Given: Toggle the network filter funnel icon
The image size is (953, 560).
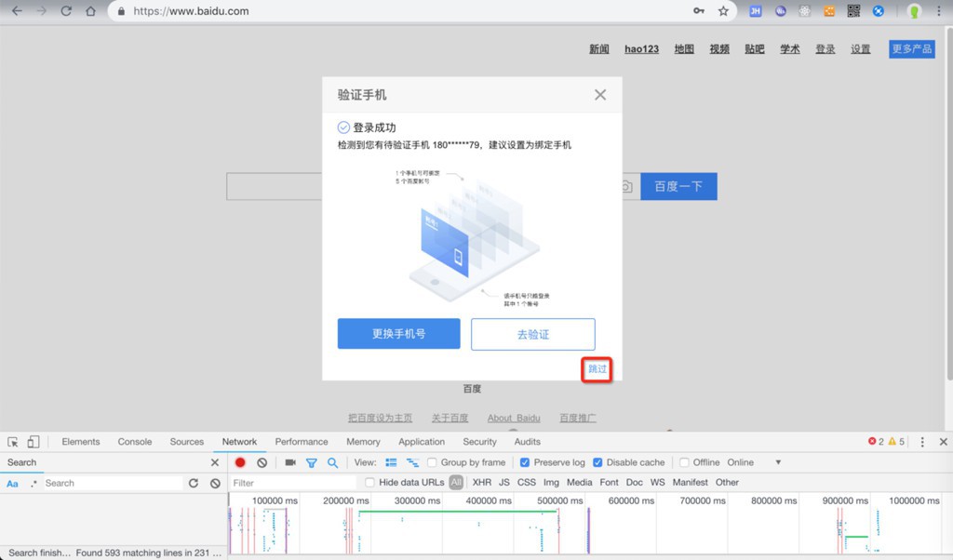Looking at the screenshot, I should tap(311, 463).
